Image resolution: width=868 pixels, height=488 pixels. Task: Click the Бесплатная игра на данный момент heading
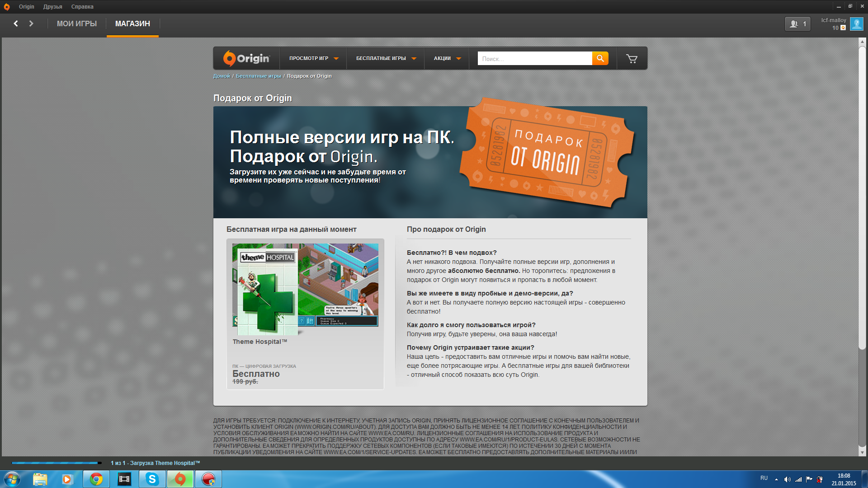tap(292, 229)
